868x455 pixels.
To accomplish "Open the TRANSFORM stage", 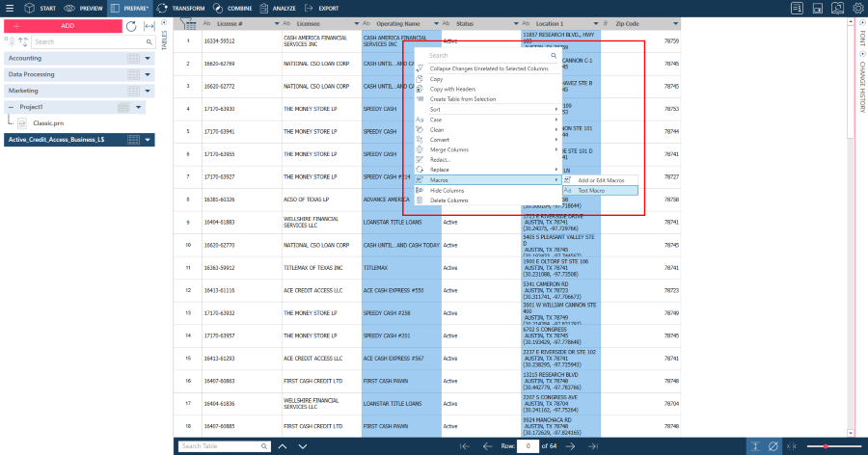I will (x=181, y=9).
